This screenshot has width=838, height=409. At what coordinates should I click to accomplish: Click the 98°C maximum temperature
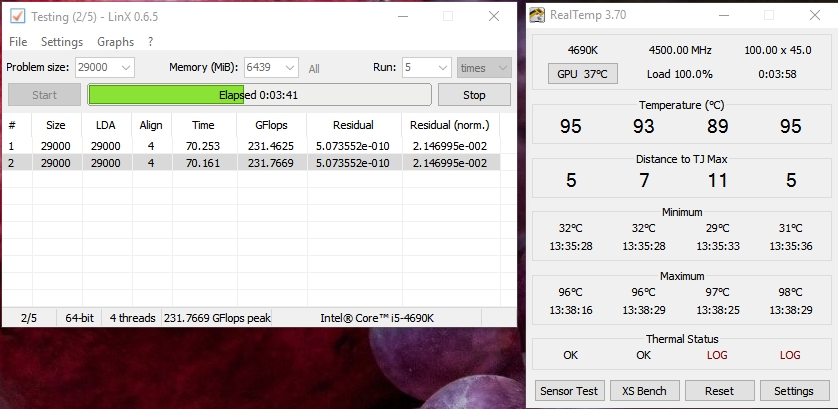790,292
